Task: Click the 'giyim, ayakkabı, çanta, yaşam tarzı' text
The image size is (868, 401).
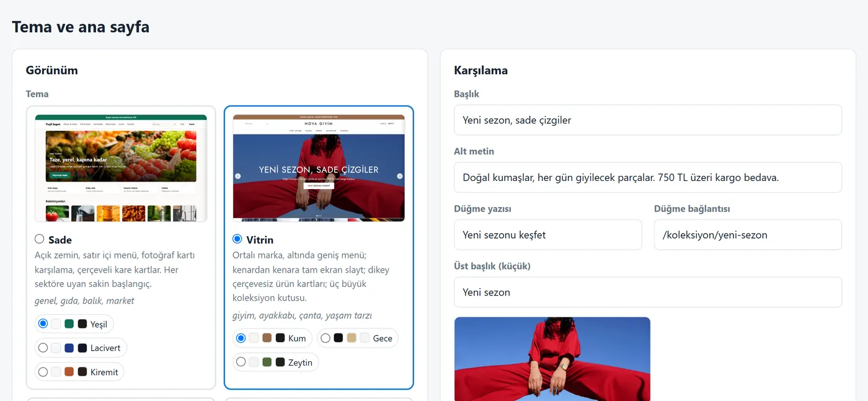Action: point(303,315)
